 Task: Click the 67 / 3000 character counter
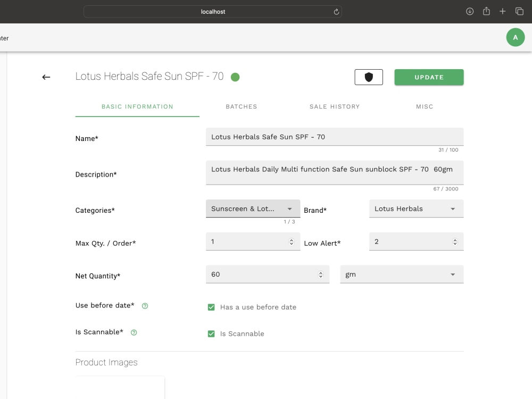445,189
